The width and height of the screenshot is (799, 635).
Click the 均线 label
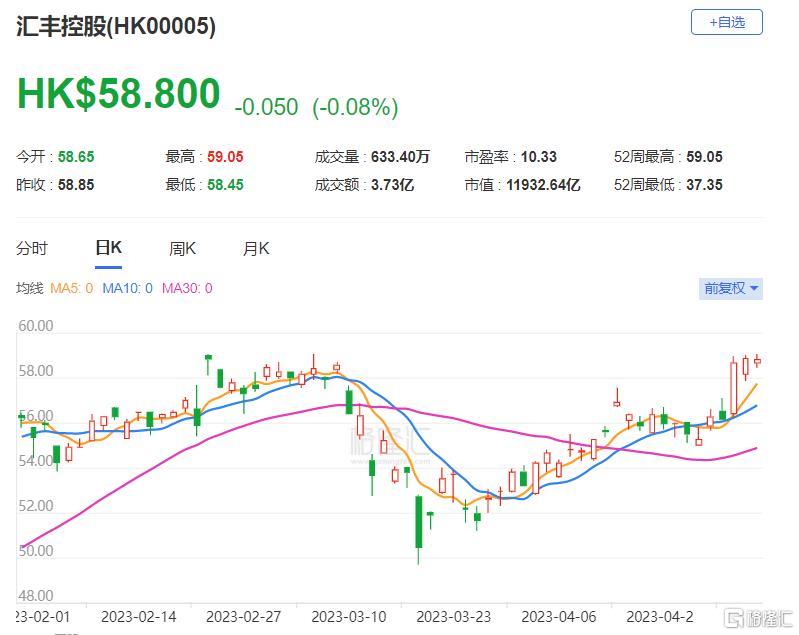pos(30,288)
